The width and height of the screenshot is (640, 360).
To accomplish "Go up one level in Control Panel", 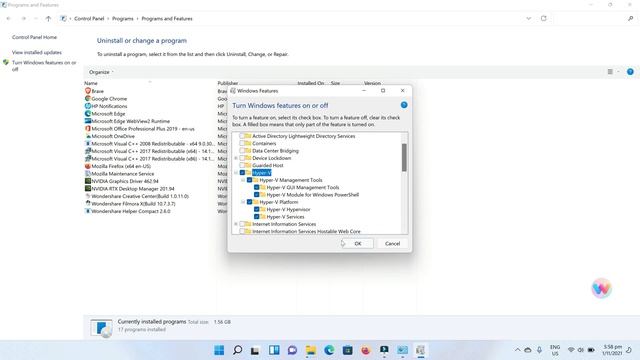I will click(x=48, y=18).
